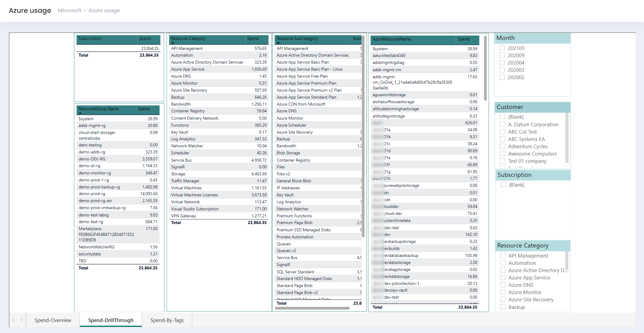Select the VPN Gateway category row
Screen dimensions: 644x333
(x=219, y=216)
